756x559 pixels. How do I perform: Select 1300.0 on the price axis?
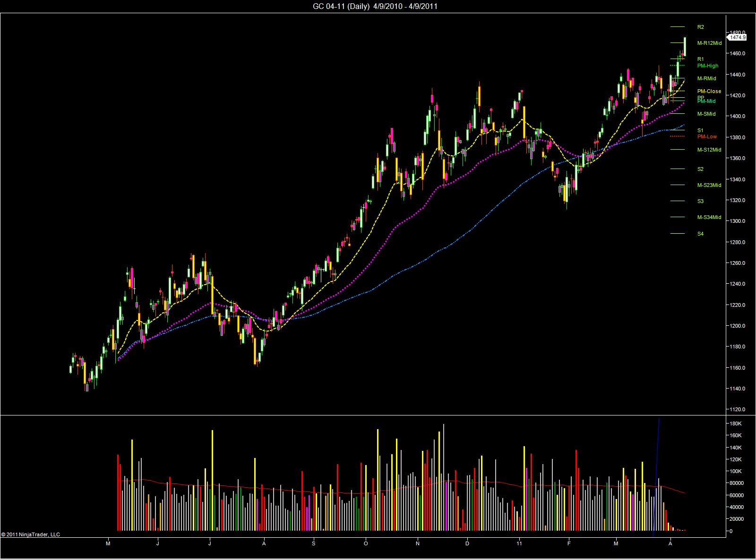[x=738, y=221]
